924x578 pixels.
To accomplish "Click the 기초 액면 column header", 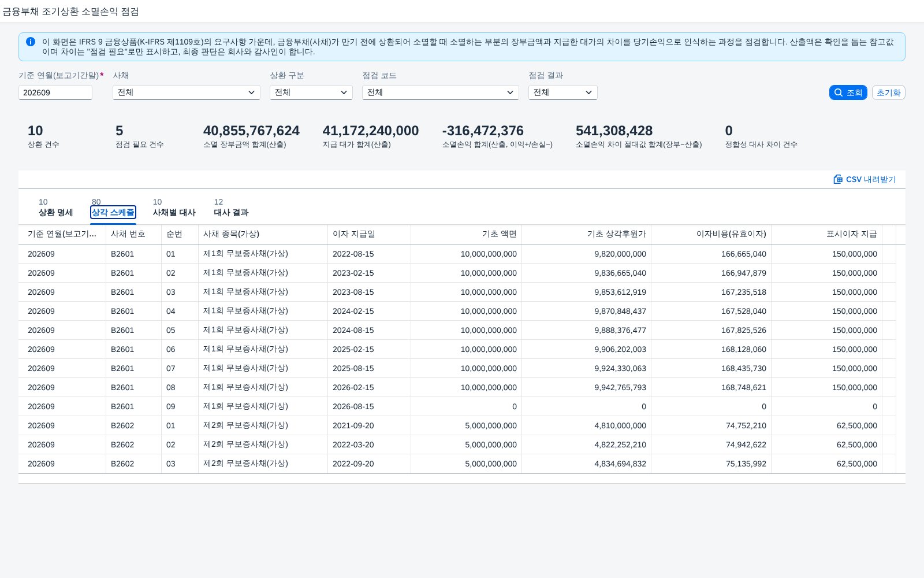I will [466, 234].
